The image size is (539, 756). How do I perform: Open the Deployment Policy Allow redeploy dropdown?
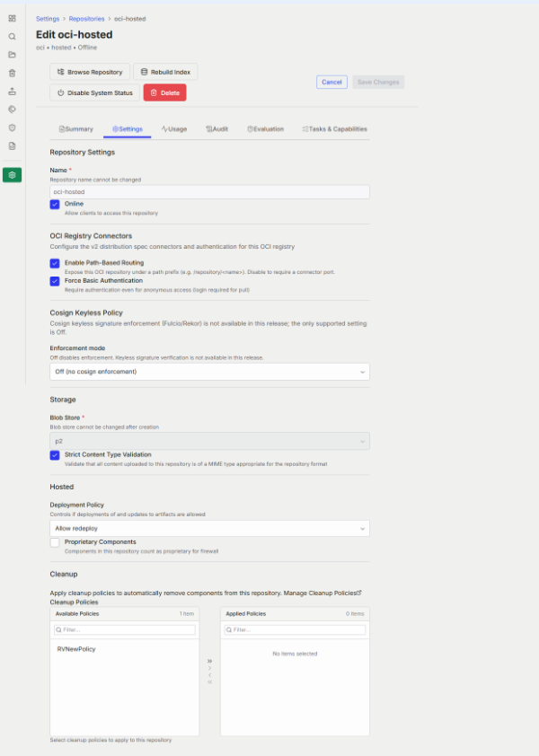[209, 529]
